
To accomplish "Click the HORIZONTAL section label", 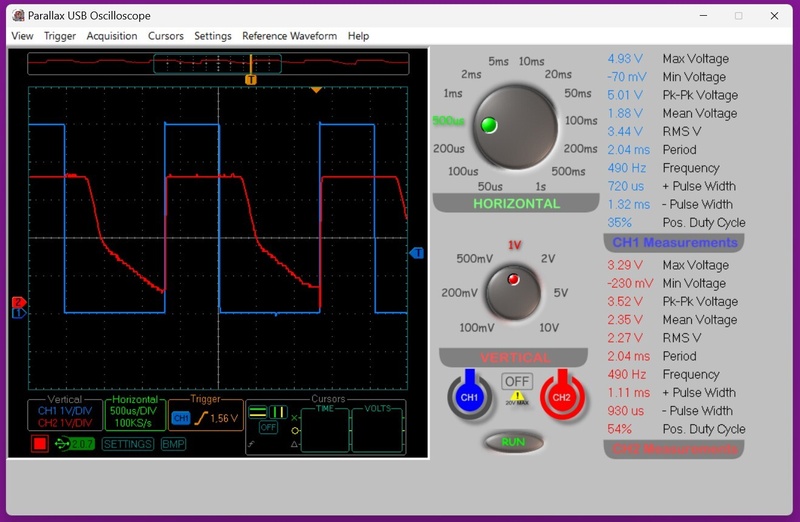I will [516, 204].
